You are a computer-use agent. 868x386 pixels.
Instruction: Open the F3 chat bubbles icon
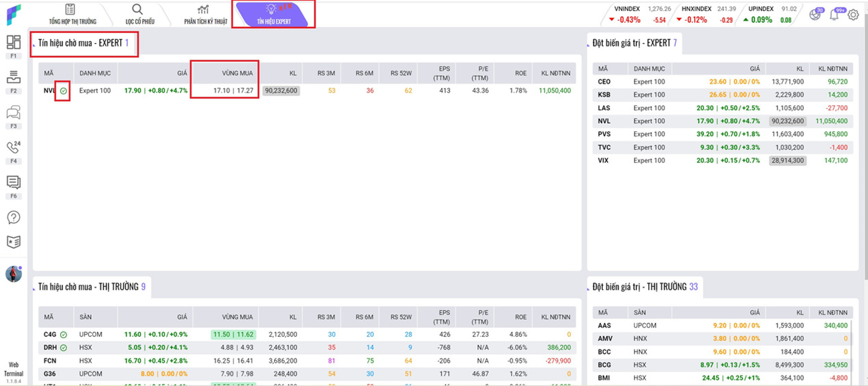(13, 113)
